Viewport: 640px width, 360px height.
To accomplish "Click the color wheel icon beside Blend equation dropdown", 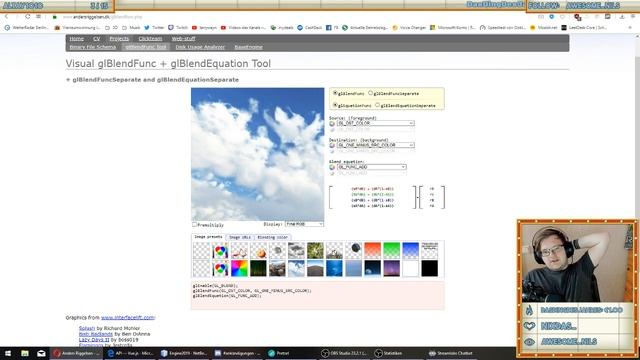I will (x=332, y=167).
